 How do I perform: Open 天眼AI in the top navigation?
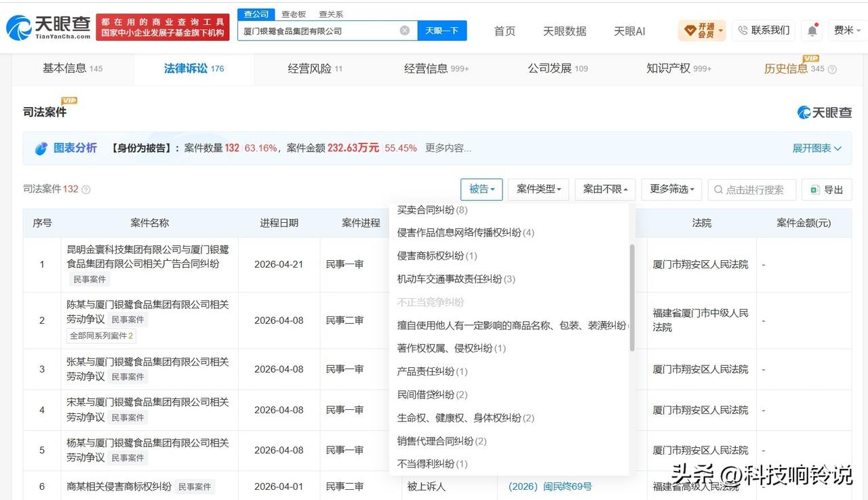pyautogui.click(x=629, y=31)
